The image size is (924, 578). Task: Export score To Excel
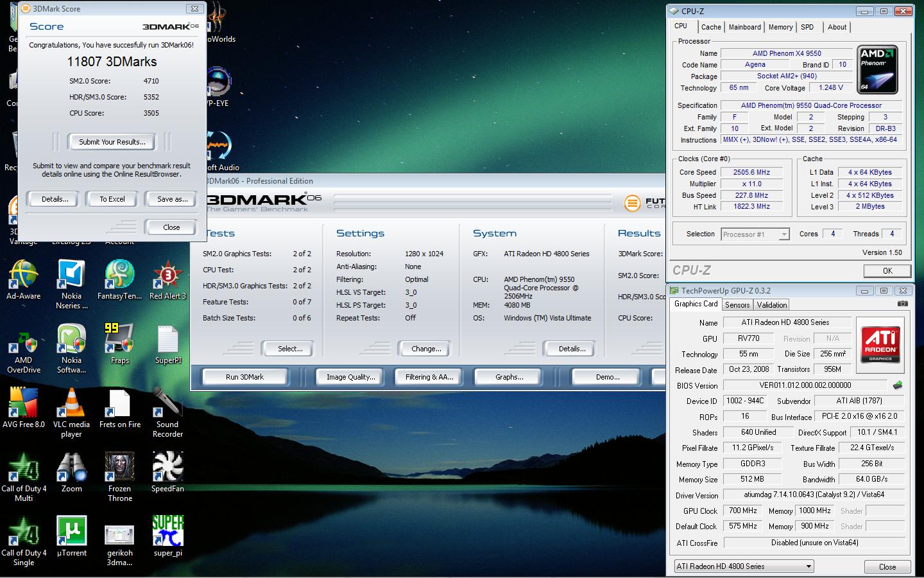[x=112, y=199]
